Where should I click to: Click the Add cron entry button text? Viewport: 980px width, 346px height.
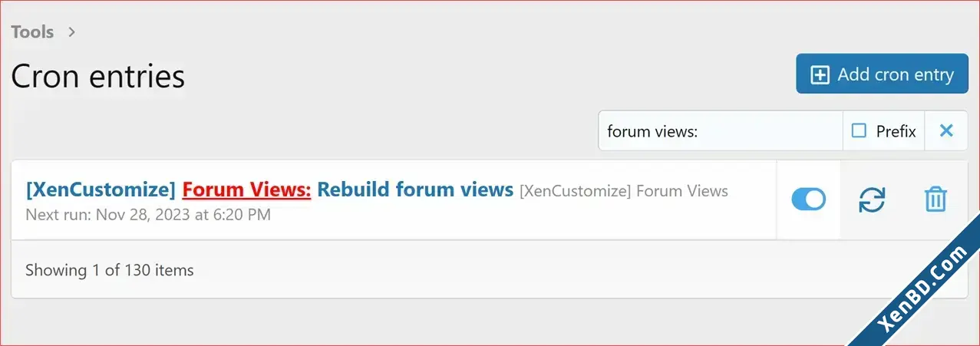tap(896, 74)
